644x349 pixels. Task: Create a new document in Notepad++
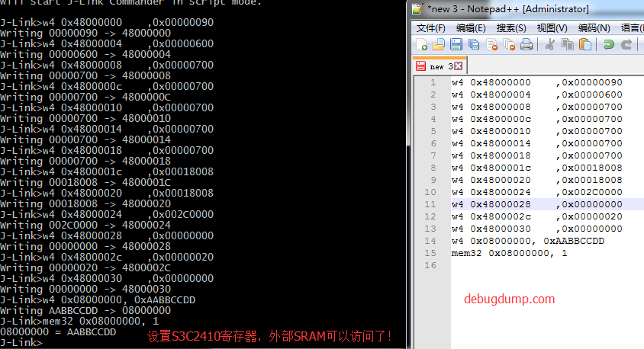(421, 44)
